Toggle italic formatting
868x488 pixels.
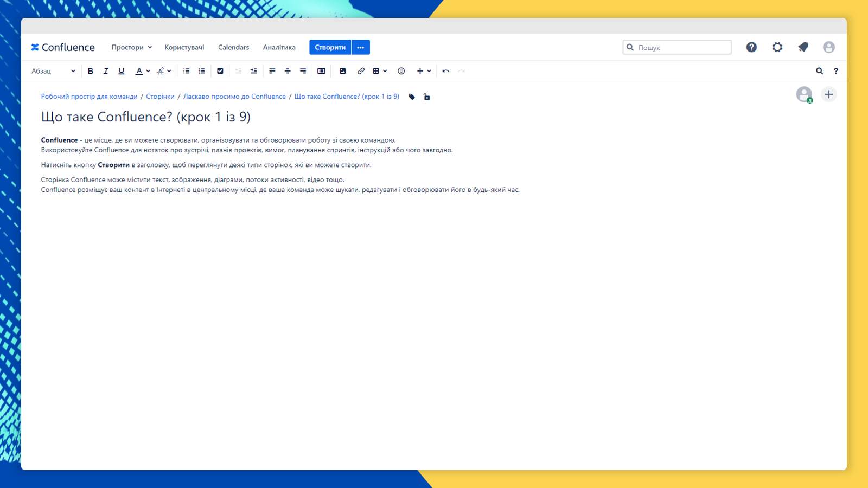click(106, 71)
